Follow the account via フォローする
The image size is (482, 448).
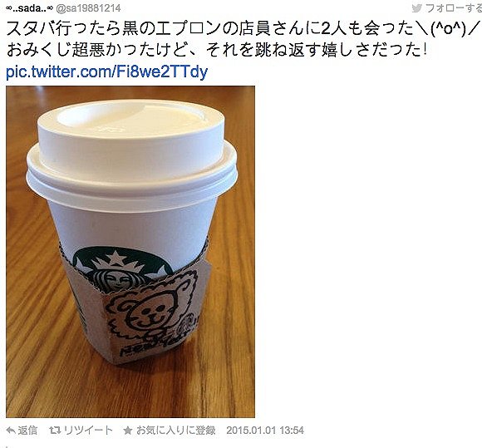coord(454,8)
